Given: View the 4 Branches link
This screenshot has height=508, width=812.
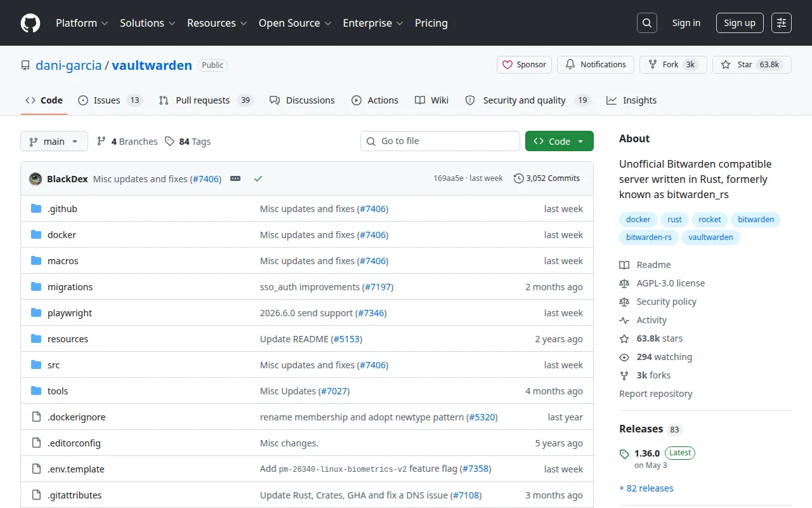Looking at the screenshot, I should tap(127, 142).
